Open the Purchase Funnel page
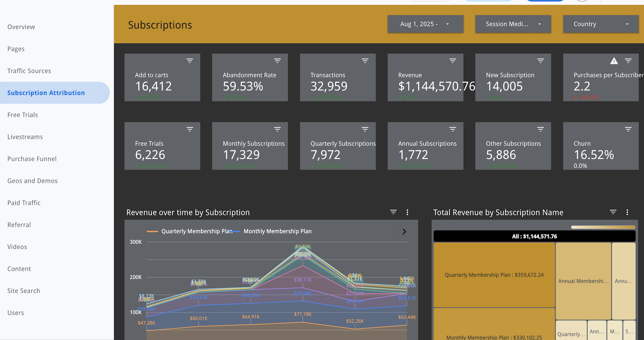 32,159
